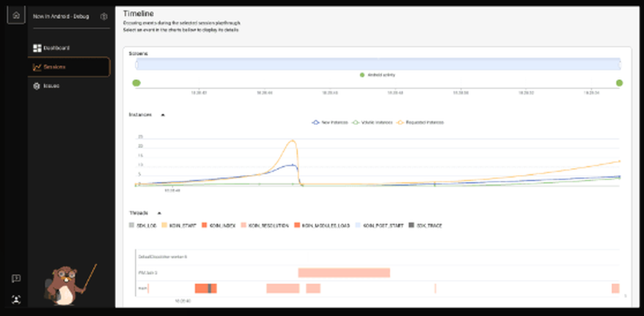This screenshot has height=316, width=644.
Task: Click the Android activity legend dot
Action: (362, 75)
